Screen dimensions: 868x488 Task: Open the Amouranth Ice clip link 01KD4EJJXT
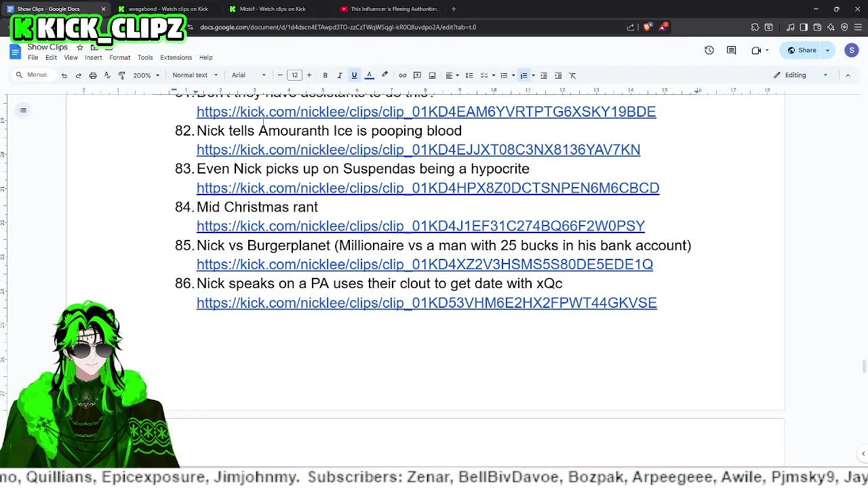coord(418,150)
